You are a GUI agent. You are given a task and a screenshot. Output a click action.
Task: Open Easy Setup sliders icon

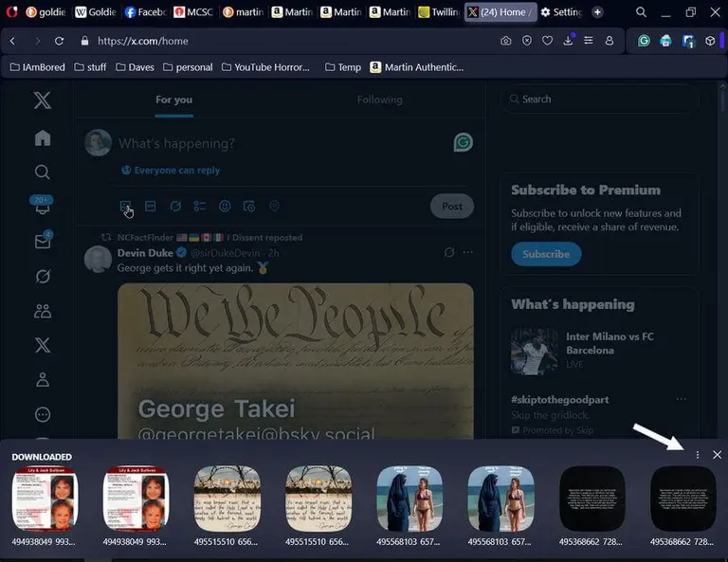(589, 41)
